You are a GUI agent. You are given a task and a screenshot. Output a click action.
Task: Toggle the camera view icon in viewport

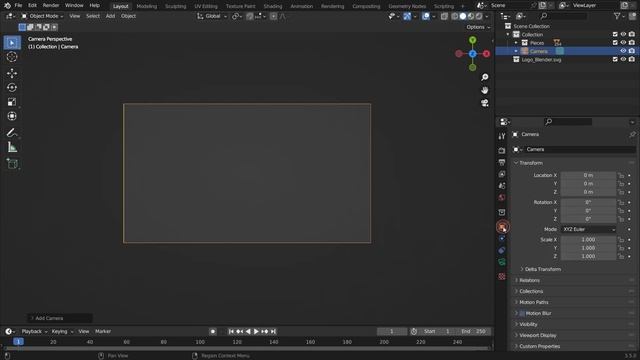click(484, 103)
